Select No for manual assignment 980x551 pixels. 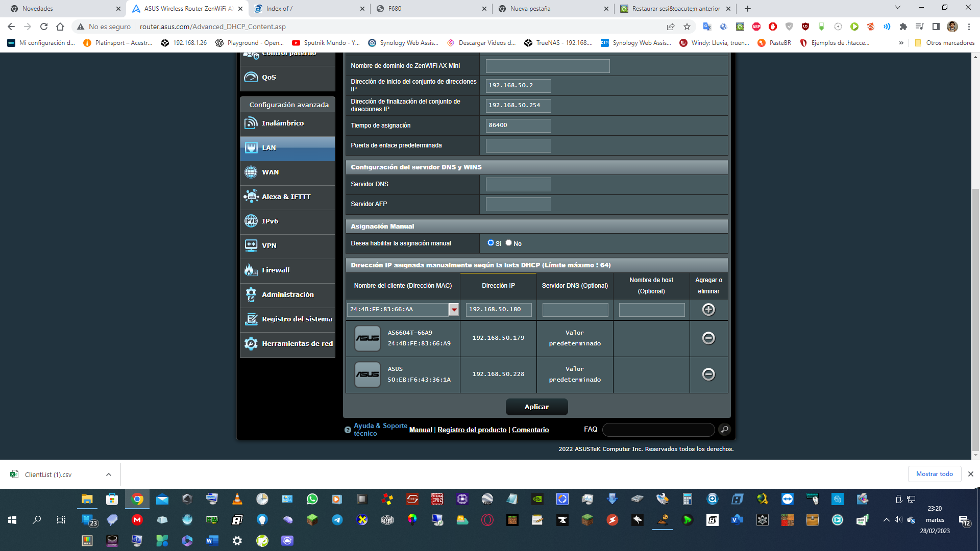[x=508, y=243]
